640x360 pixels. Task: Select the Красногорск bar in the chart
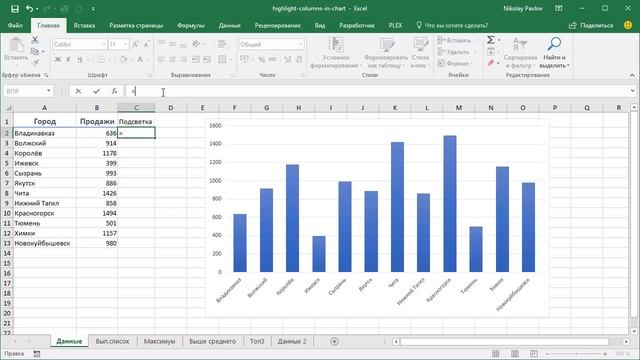pyautogui.click(x=450, y=204)
